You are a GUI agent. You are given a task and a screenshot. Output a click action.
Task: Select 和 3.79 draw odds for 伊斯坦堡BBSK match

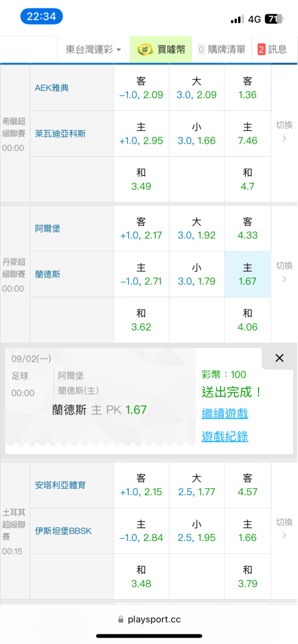coord(248,576)
